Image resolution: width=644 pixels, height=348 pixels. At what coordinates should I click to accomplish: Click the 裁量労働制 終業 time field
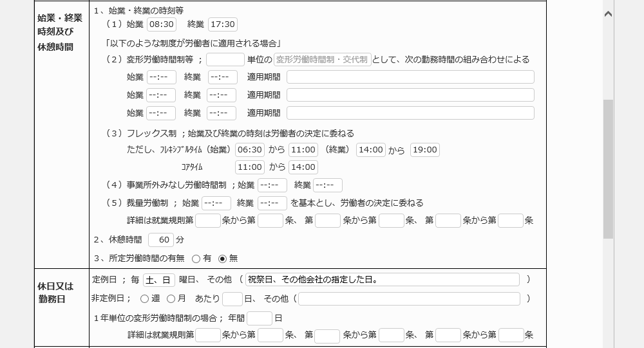[x=272, y=203]
